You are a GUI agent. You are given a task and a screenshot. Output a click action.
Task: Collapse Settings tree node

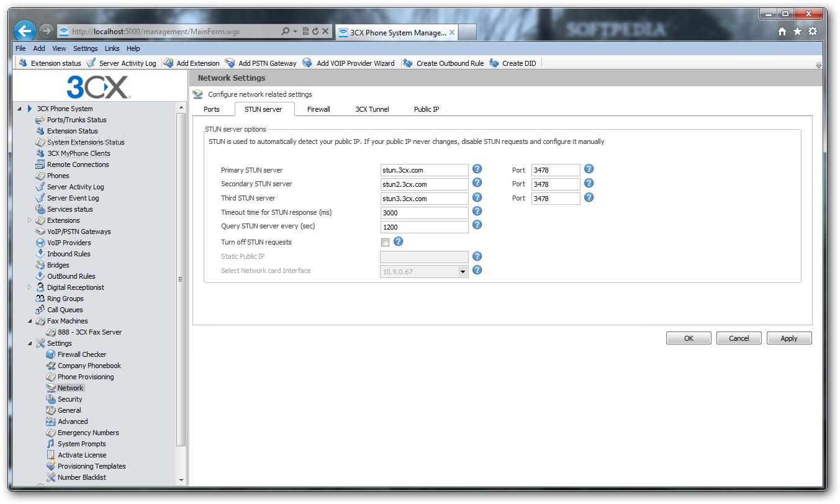(x=30, y=343)
